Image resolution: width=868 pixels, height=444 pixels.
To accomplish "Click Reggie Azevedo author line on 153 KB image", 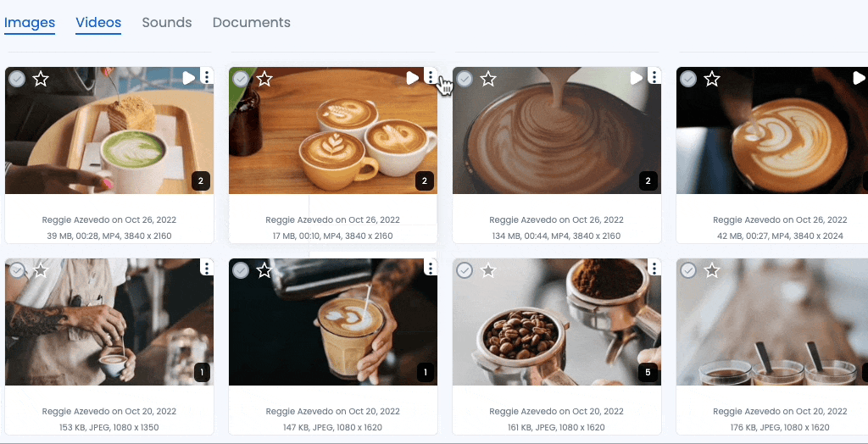I will (x=109, y=411).
